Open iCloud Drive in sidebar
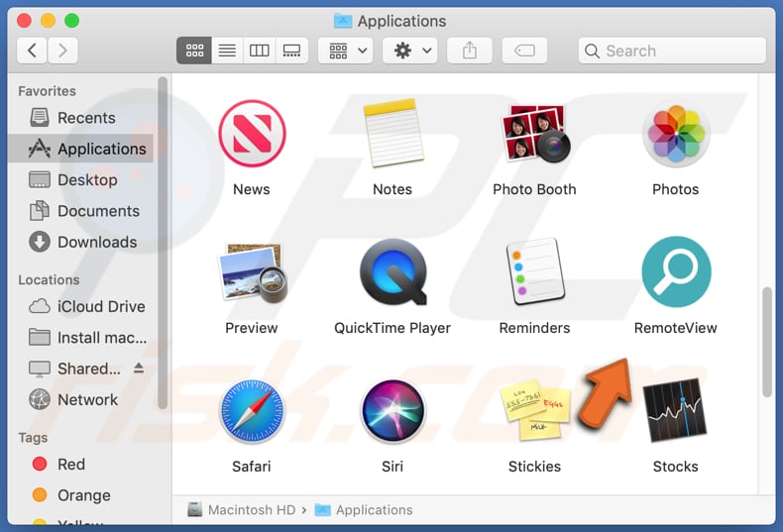Screen dimensions: 783x532 (x=100, y=306)
